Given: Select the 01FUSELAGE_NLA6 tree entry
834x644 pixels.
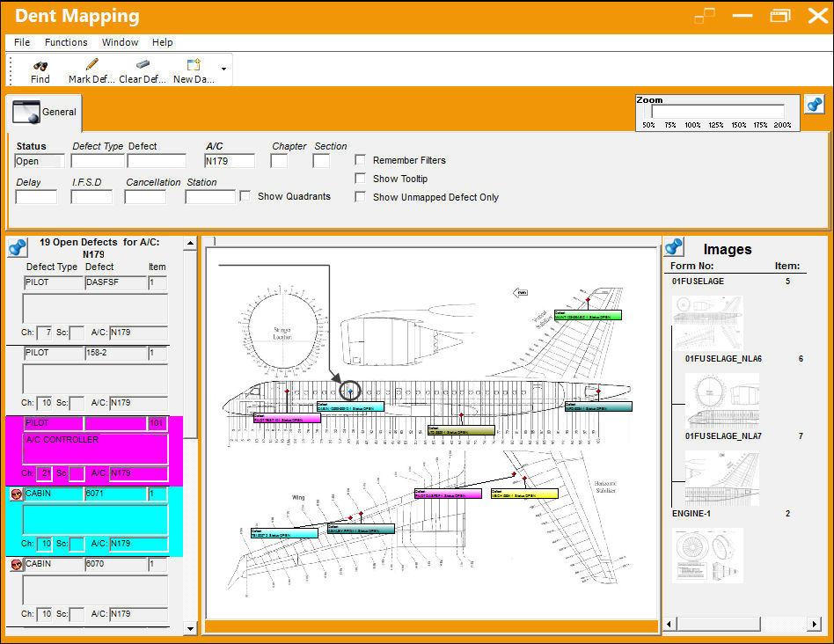Looking at the screenshot, I should pyautogui.click(x=723, y=359).
